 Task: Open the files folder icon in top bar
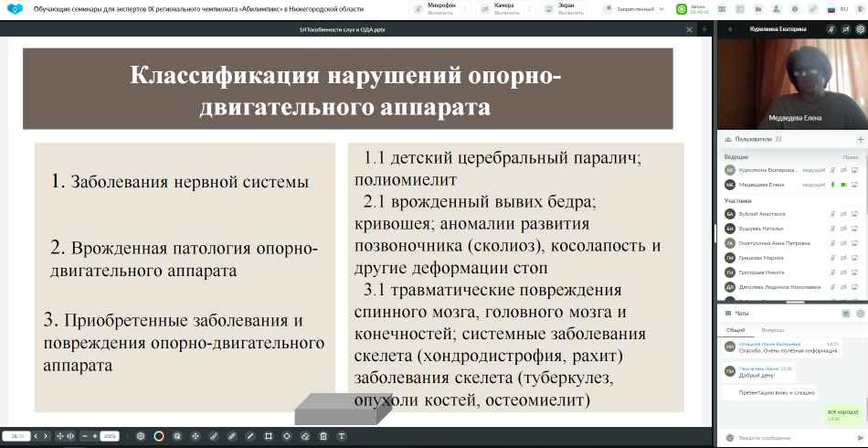[757, 9]
